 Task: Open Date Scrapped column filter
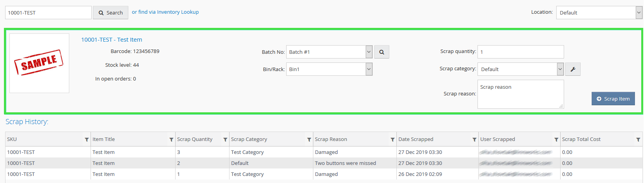point(474,139)
